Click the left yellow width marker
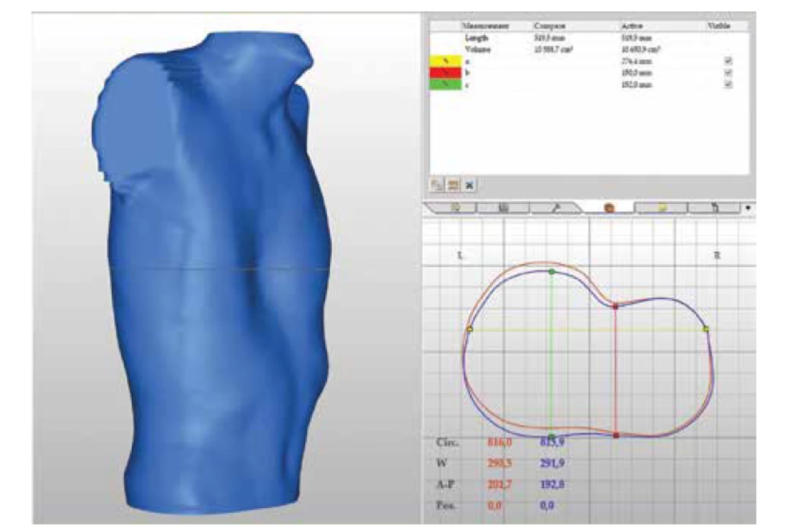804x532 pixels. point(469,329)
